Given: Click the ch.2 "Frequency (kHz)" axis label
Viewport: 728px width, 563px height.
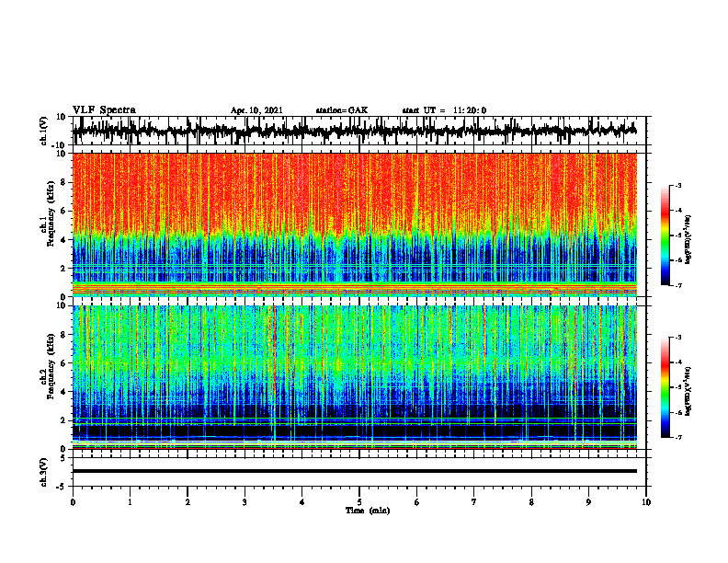Looking at the screenshot, I should (x=51, y=366).
